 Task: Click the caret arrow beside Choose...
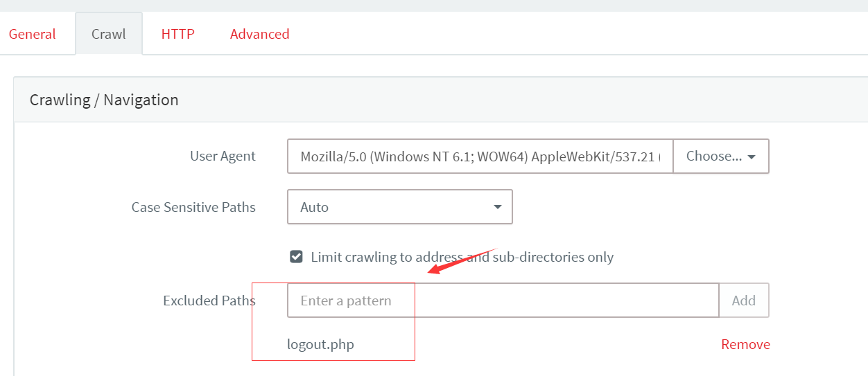coord(752,157)
